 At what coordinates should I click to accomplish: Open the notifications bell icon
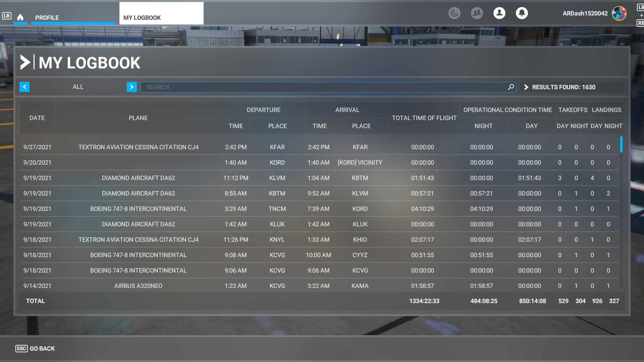click(522, 13)
